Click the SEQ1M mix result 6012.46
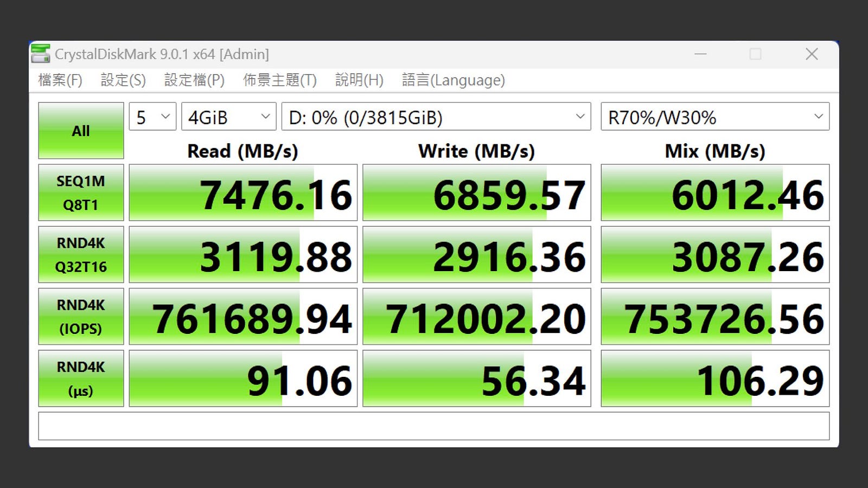This screenshot has height=488, width=868. (x=715, y=192)
